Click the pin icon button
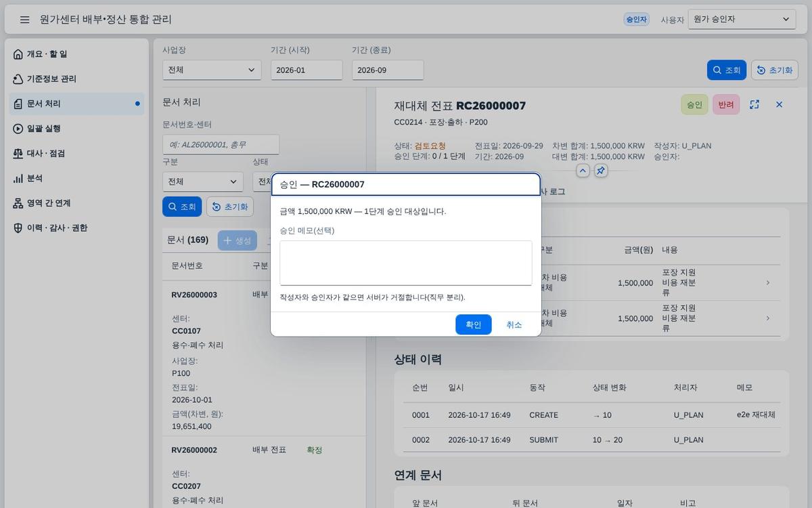The height and width of the screenshot is (508, 812). 601,171
